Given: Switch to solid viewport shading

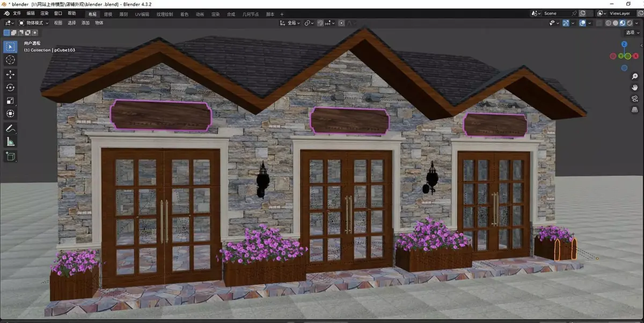Looking at the screenshot, I should [615, 23].
